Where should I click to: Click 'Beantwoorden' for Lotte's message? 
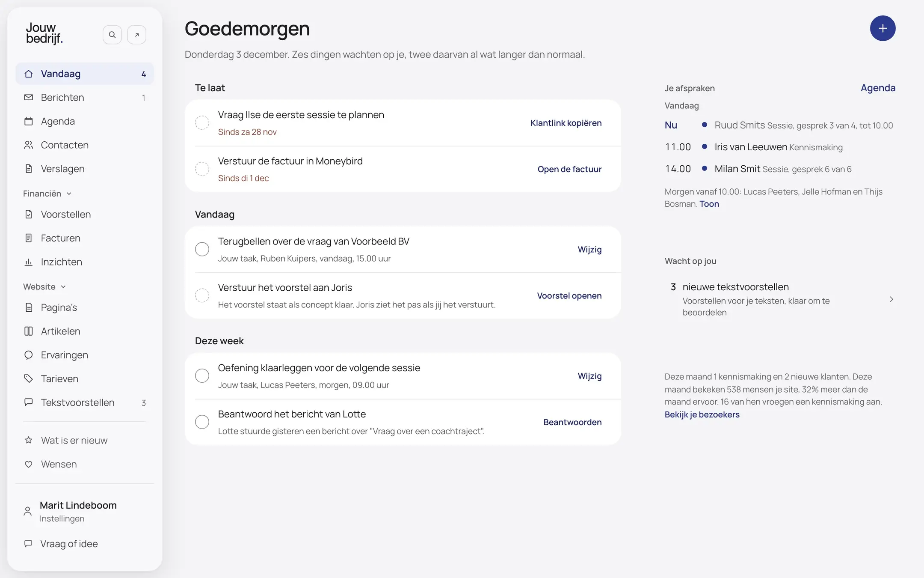click(x=572, y=422)
